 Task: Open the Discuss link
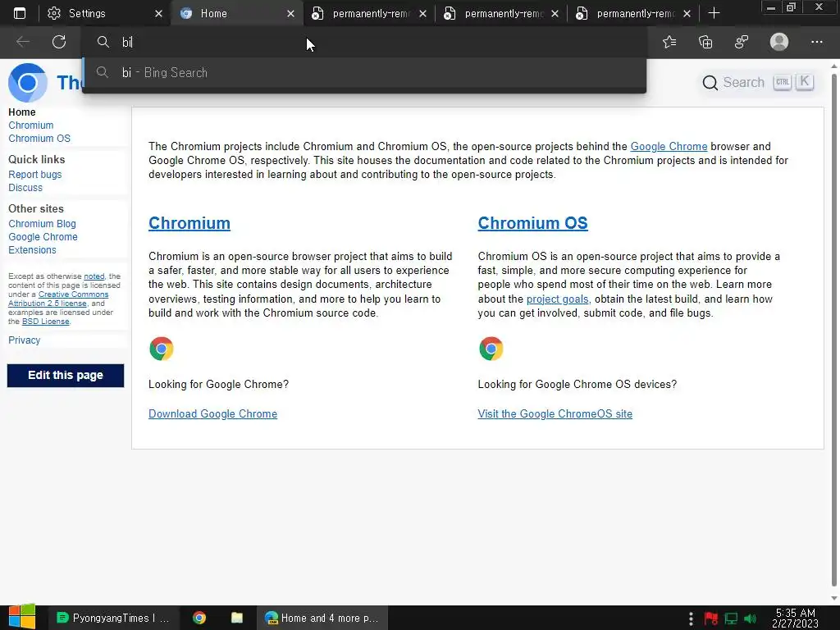(x=25, y=188)
